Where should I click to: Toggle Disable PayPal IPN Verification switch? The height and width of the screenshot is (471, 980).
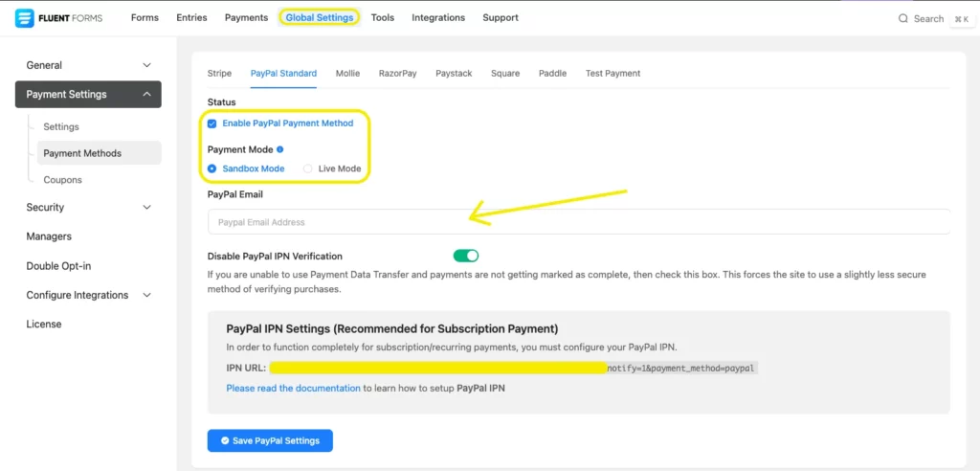pyautogui.click(x=466, y=256)
